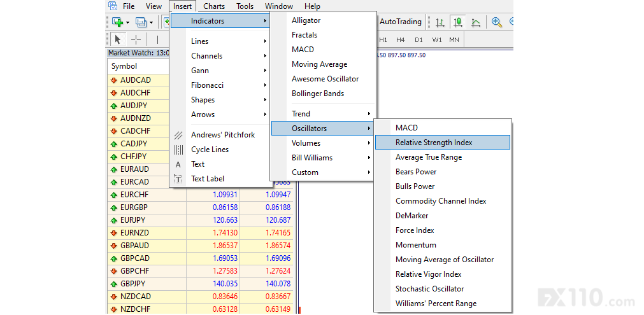Image resolution: width=644 pixels, height=315 pixels.
Task: Click the Zoom In magnifier icon
Action: pyautogui.click(x=497, y=22)
